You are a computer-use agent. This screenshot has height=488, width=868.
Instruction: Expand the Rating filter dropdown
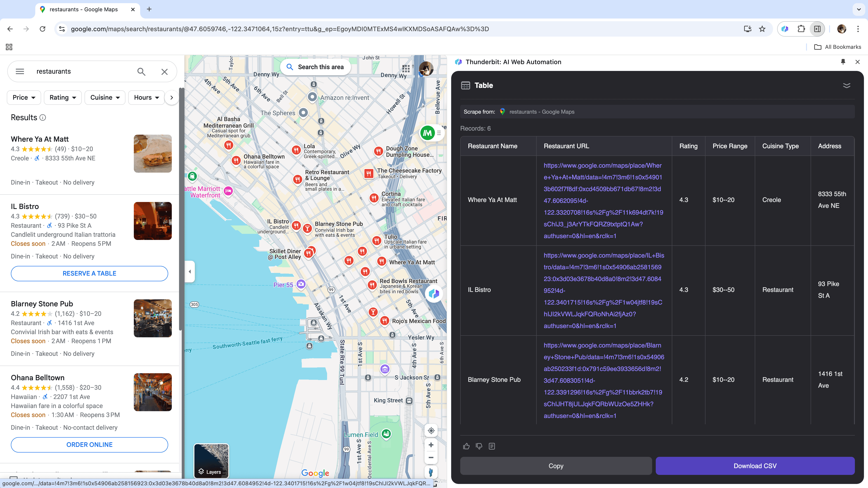(62, 97)
